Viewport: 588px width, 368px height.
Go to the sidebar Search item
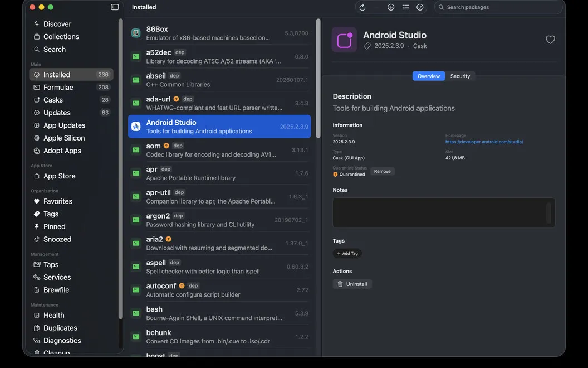pos(71,50)
